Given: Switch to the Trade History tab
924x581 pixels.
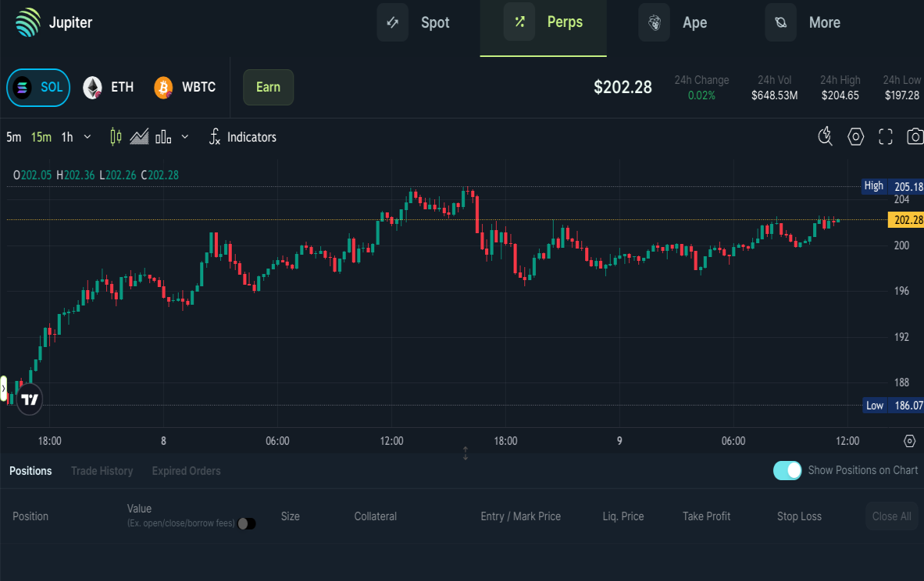Looking at the screenshot, I should pos(102,471).
